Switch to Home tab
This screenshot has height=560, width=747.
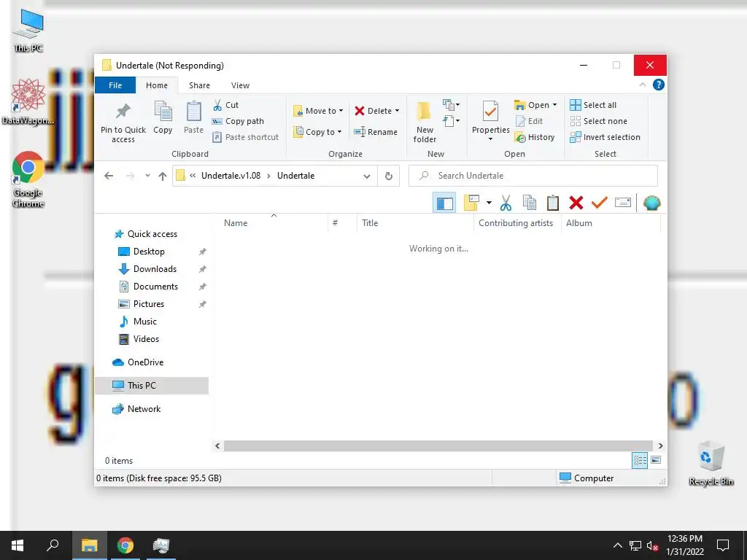point(157,85)
